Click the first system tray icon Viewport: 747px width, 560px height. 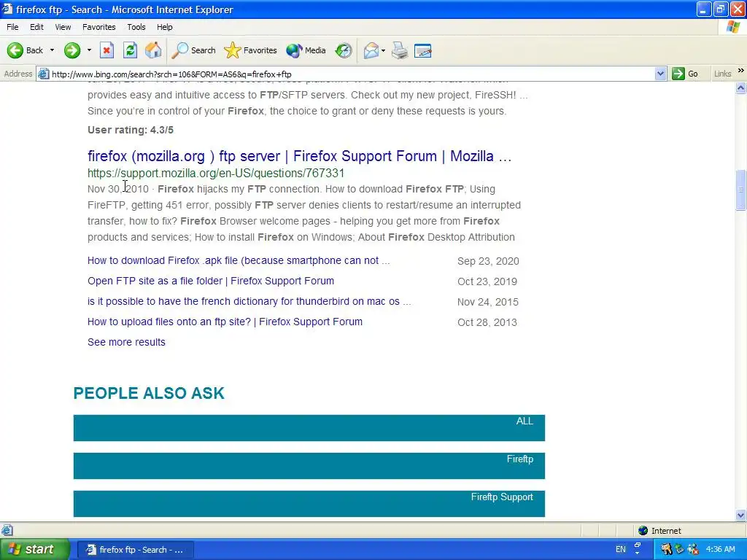click(667, 549)
